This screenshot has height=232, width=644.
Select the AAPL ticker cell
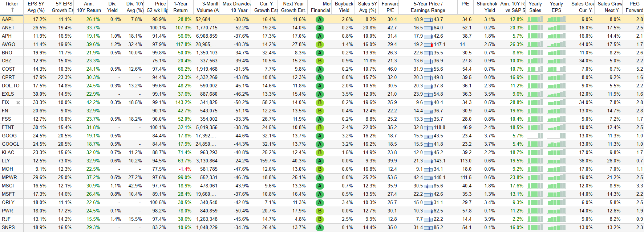tap(12, 20)
